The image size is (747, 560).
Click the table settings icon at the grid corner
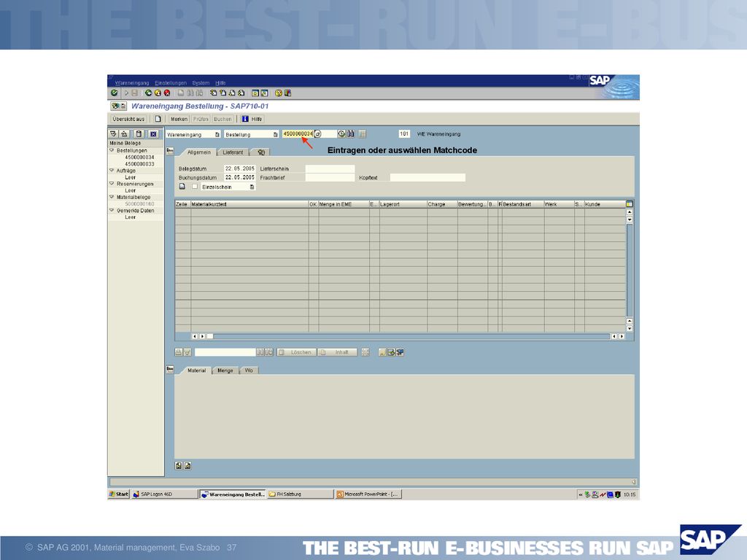(630, 204)
